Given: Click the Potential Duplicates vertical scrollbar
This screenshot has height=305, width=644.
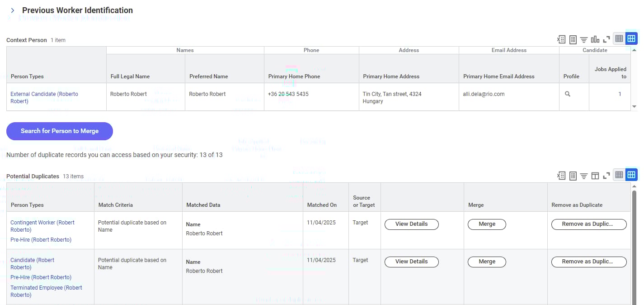Looking at the screenshot, I should (x=634, y=244).
